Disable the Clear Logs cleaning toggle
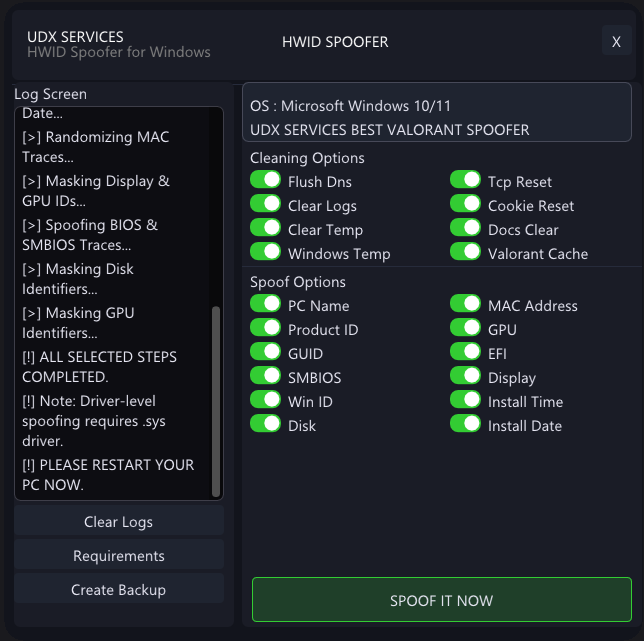Viewport: 644px width, 641px height. point(265,205)
